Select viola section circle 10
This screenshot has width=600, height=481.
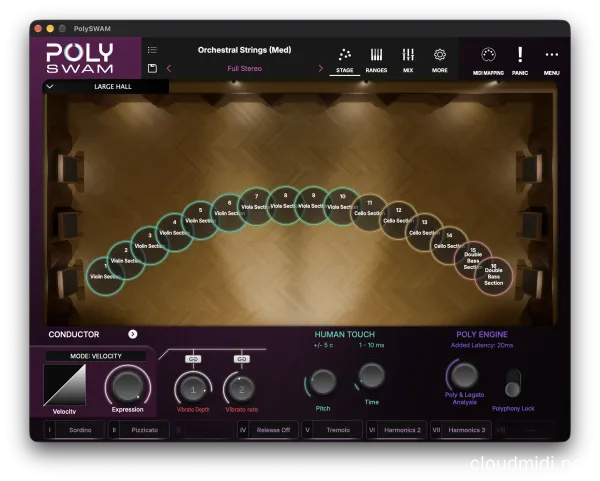[342, 206]
